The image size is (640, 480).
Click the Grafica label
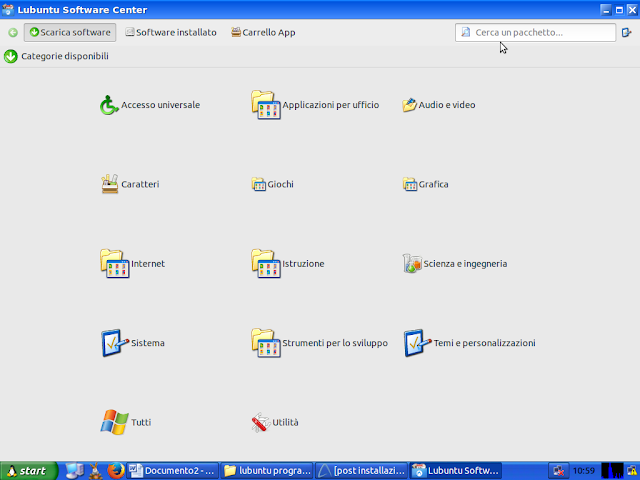(x=433, y=184)
